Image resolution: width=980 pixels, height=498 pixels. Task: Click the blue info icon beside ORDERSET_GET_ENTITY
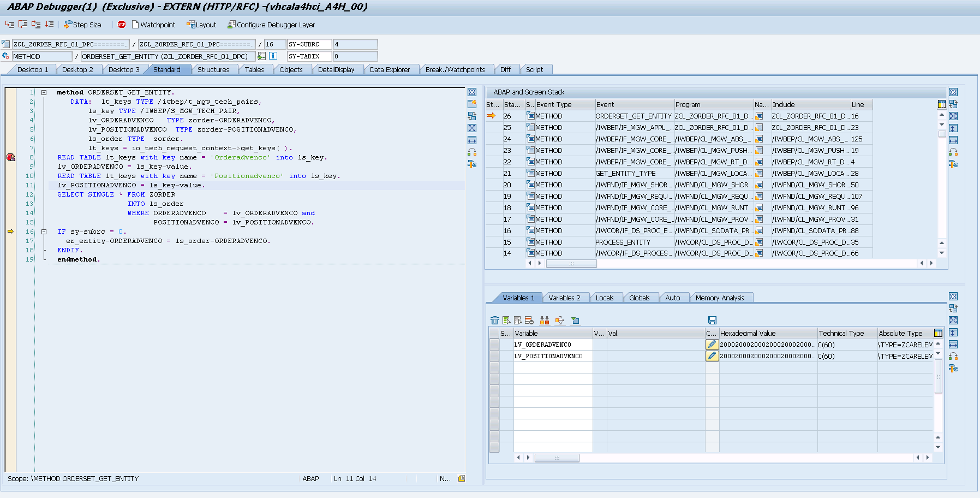tap(273, 56)
